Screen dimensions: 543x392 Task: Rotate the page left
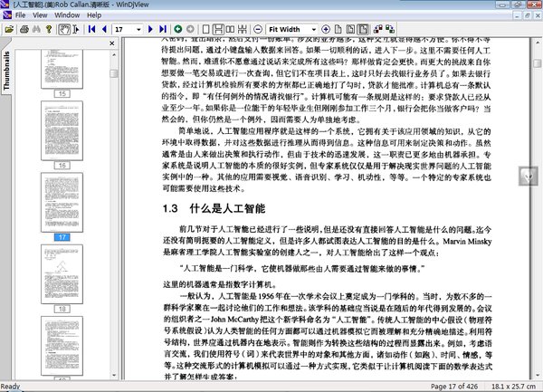377,30
